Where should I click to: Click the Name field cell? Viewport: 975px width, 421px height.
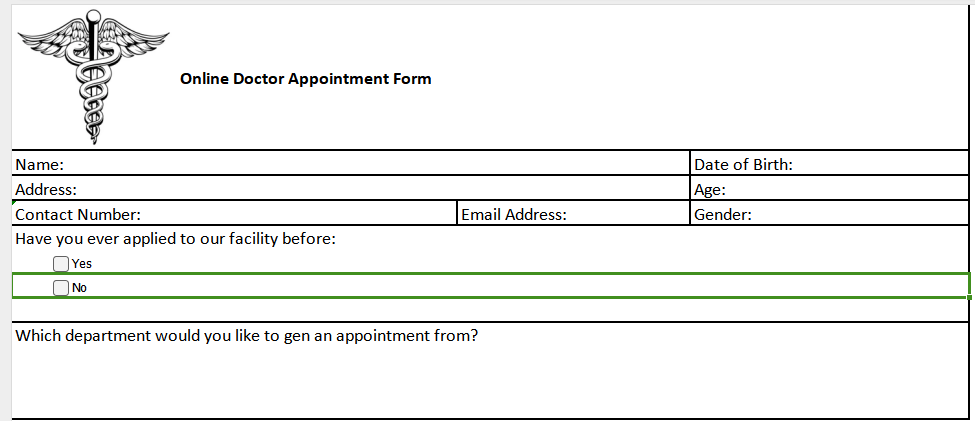point(350,164)
